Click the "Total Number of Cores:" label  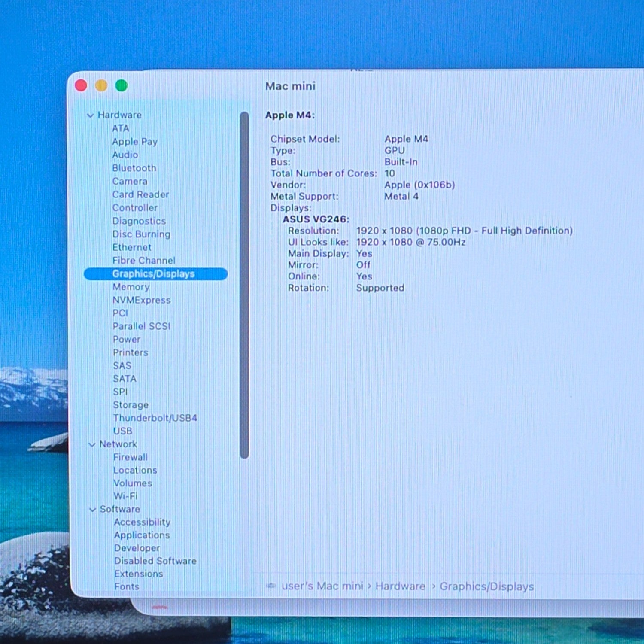pos(324,173)
